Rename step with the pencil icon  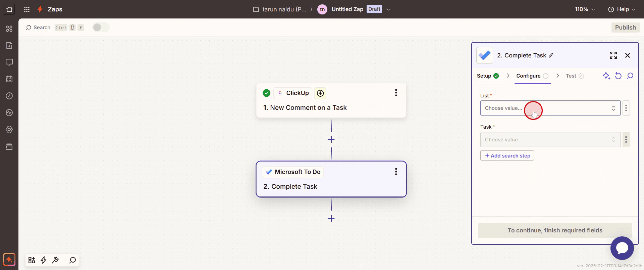point(551,55)
